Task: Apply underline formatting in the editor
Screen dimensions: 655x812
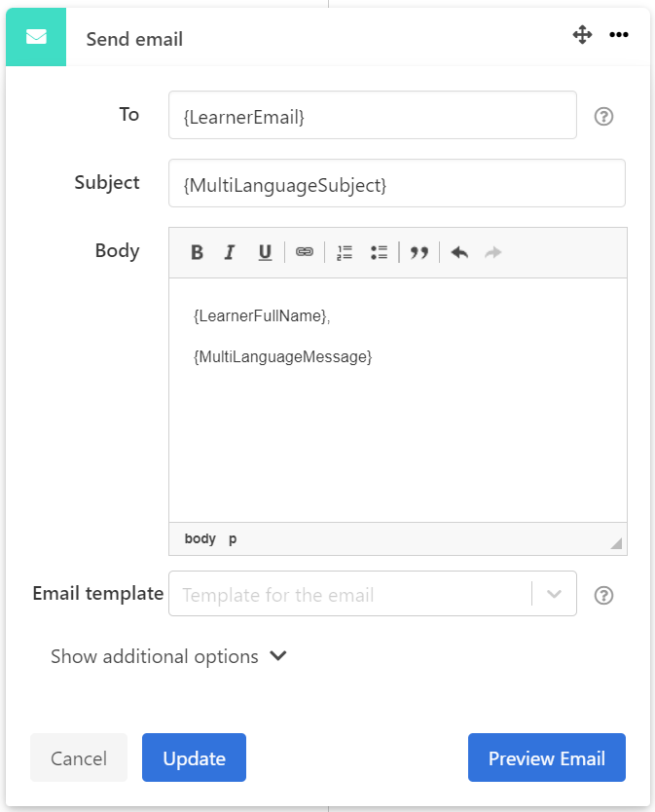Action: click(x=264, y=251)
